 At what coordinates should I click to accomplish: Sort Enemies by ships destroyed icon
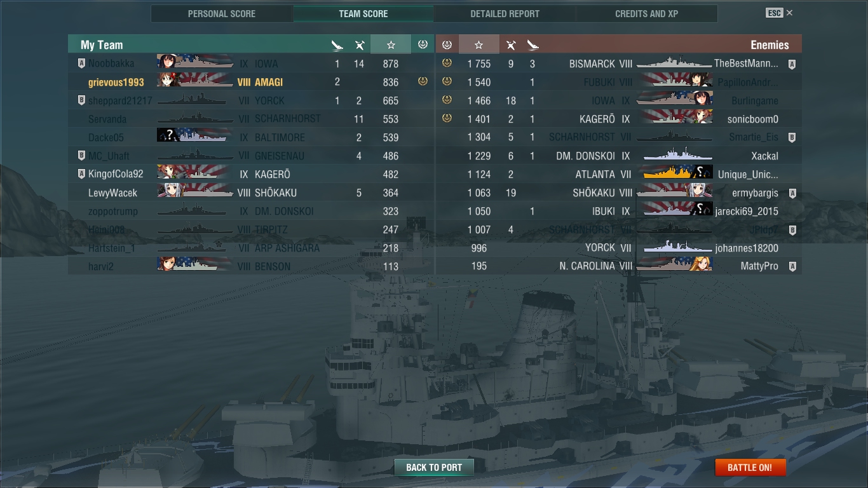pyautogui.click(x=532, y=44)
